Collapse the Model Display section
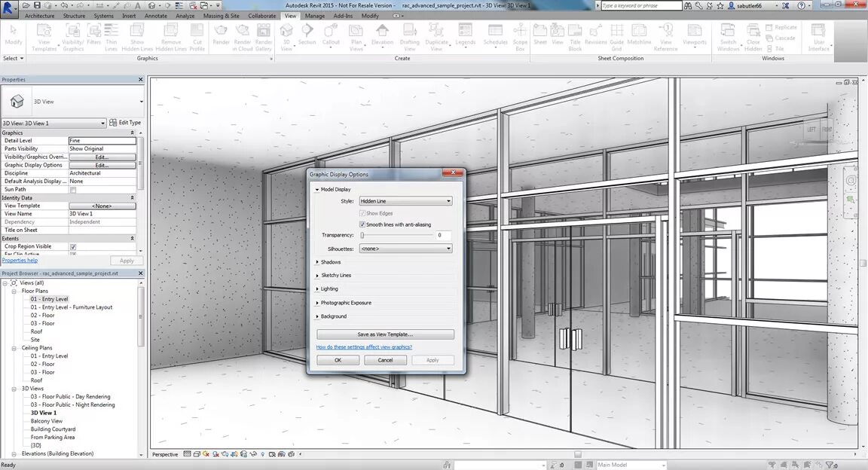The width and height of the screenshot is (868, 470). pos(317,189)
